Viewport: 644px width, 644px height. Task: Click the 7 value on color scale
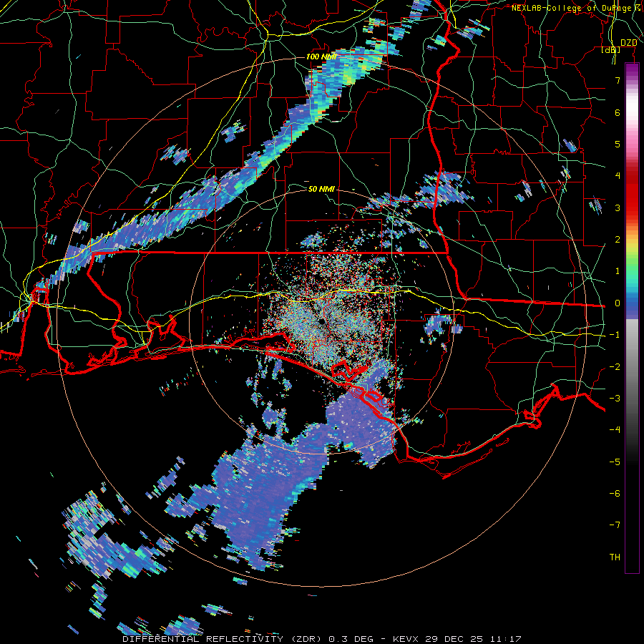click(618, 80)
